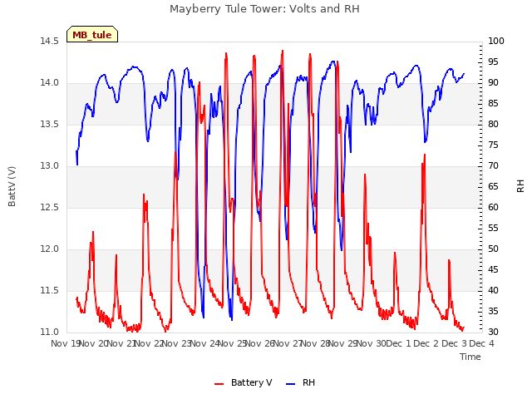Click the 100 tick on the RH axis
The image size is (532, 399).
[496, 41]
